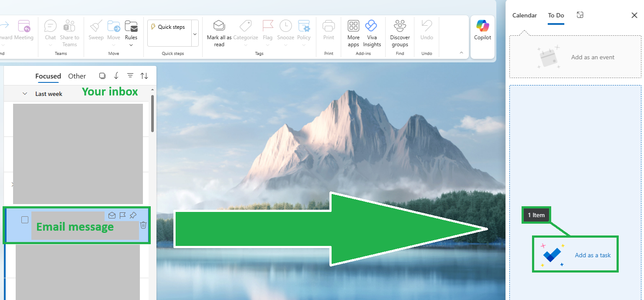The width and height of the screenshot is (644, 300).
Task: Click Quick steps box
Action: 169,33
